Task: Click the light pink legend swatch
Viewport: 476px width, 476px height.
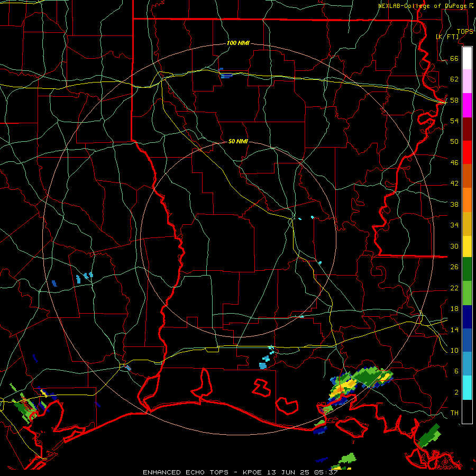Action: coord(467,81)
